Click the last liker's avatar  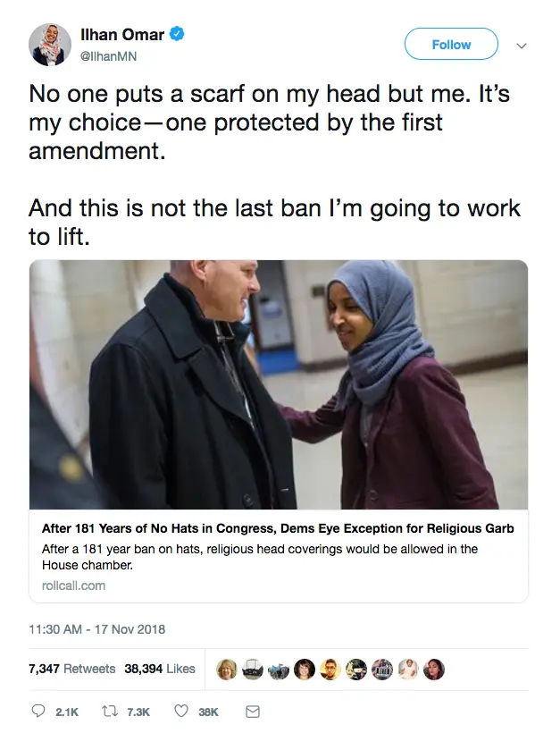point(436,667)
